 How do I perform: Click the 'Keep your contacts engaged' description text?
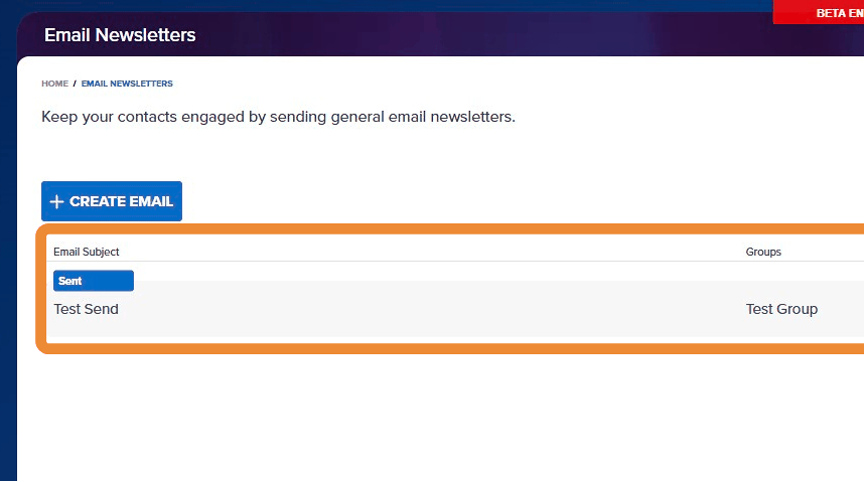[x=278, y=117]
